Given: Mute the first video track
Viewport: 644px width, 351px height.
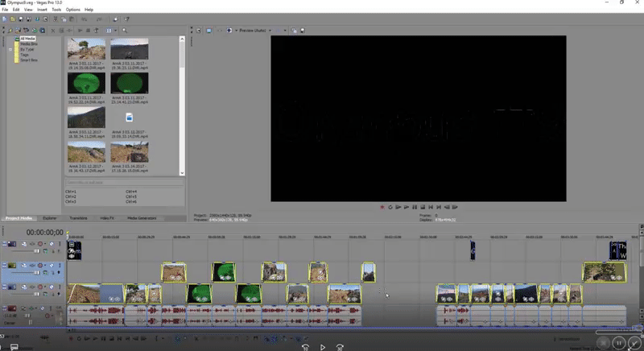Looking at the screenshot, I should point(52,244).
